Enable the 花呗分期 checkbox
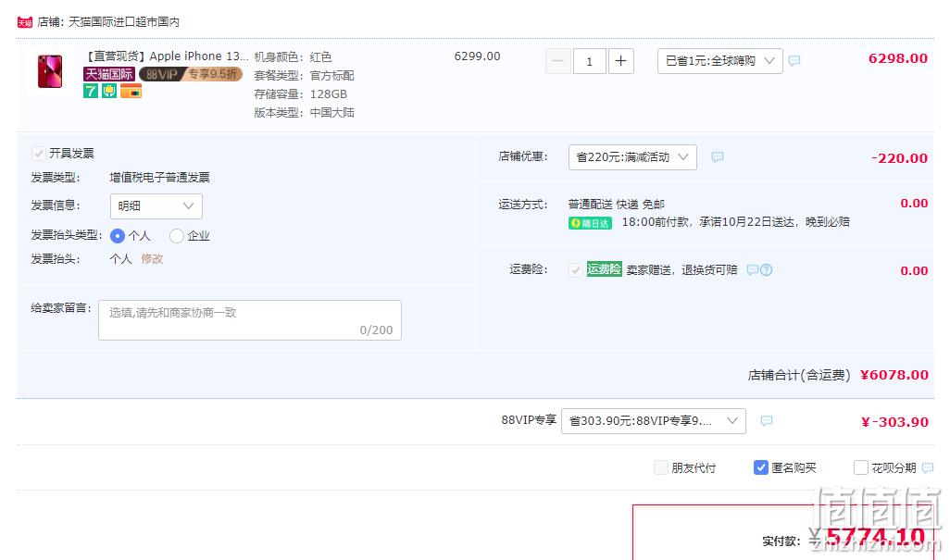The image size is (950, 560). [860, 468]
